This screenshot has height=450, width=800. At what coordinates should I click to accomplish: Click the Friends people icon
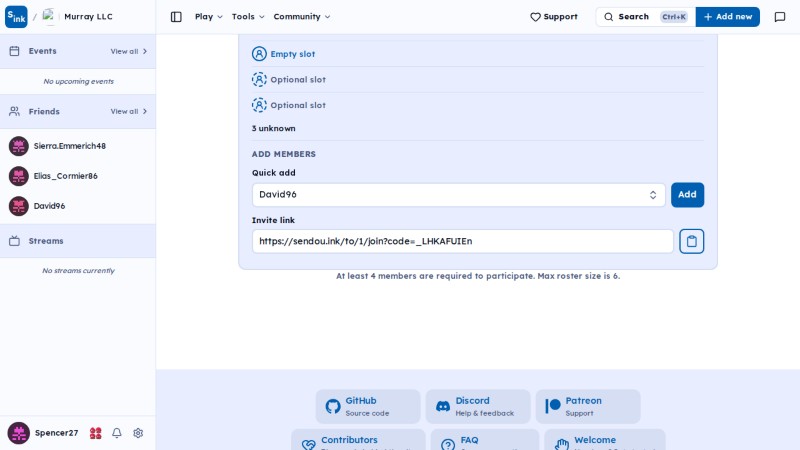pos(14,111)
